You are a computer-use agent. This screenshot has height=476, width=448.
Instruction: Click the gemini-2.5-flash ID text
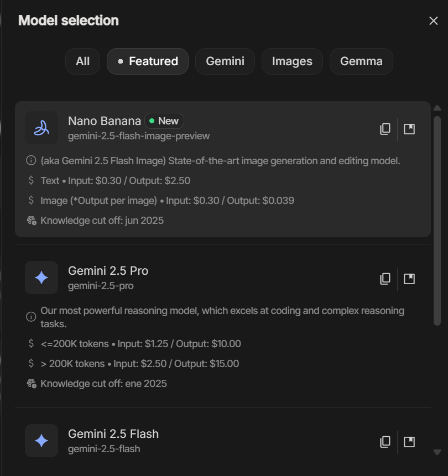[x=104, y=449]
